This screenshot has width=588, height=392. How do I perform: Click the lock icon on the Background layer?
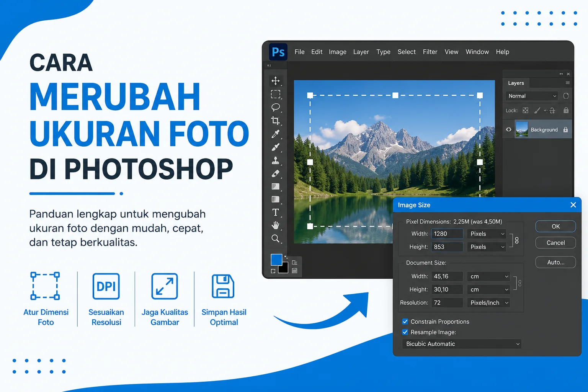point(565,130)
